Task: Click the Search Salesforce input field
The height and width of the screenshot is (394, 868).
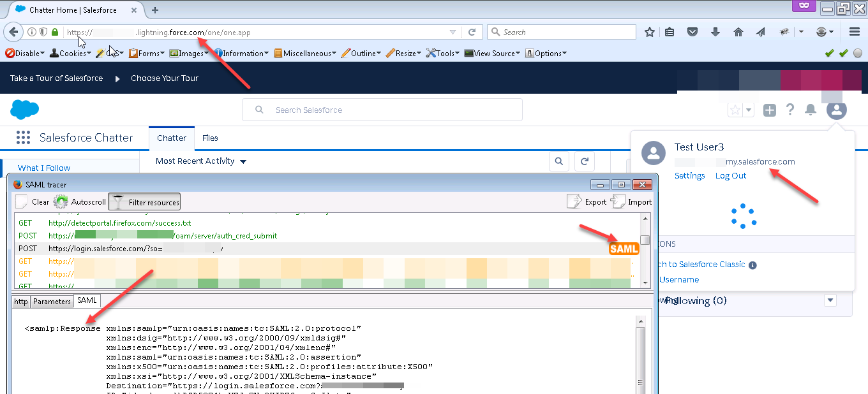Action: (x=382, y=110)
